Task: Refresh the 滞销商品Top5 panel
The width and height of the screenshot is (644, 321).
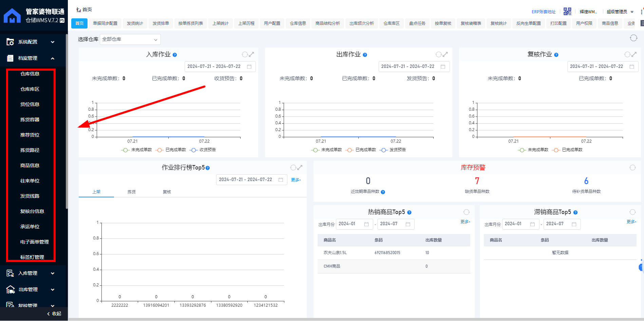Action: 632,212
